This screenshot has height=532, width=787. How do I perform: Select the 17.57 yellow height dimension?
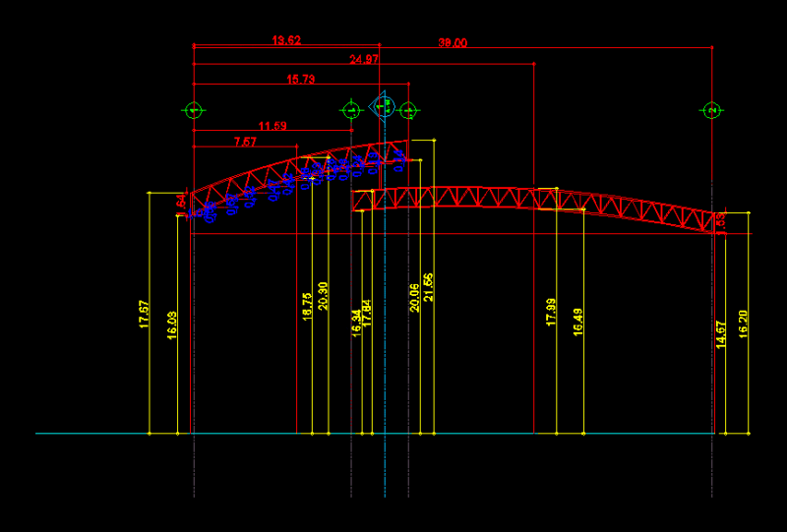[144, 314]
